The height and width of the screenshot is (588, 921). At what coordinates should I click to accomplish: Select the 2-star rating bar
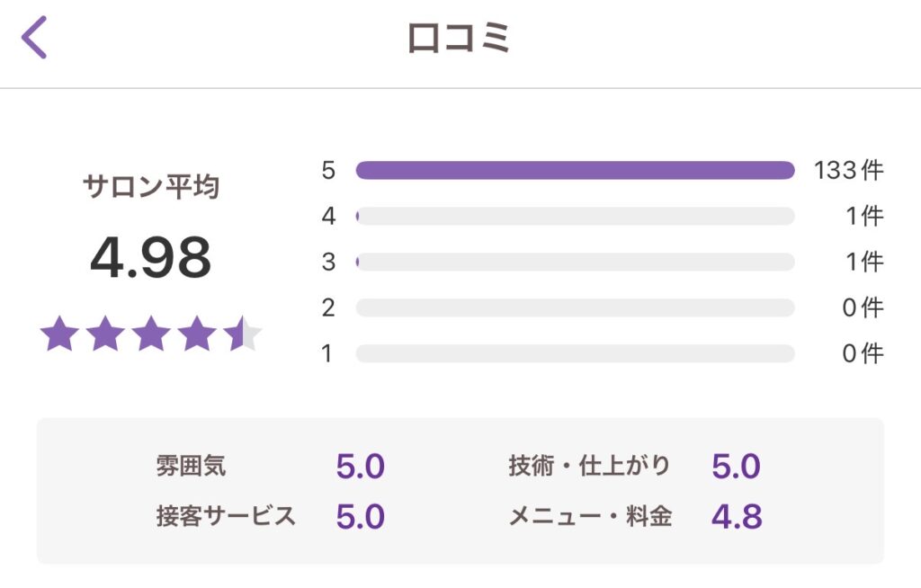click(575, 307)
